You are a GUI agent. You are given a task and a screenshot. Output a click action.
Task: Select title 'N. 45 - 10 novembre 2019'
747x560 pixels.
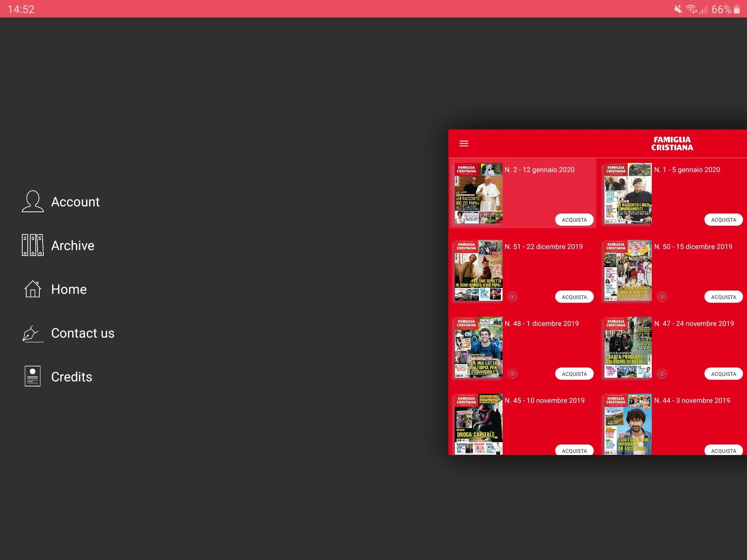[545, 400]
